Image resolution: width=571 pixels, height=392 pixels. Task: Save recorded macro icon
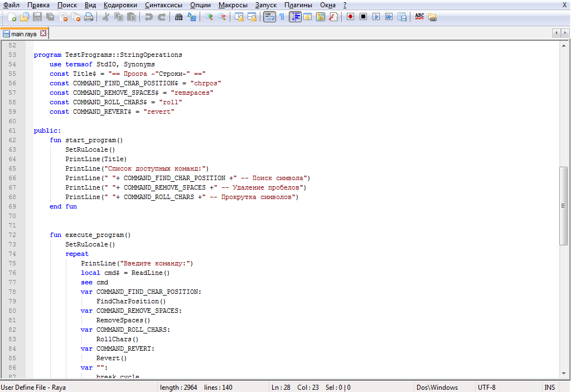[x=402, y=17]
